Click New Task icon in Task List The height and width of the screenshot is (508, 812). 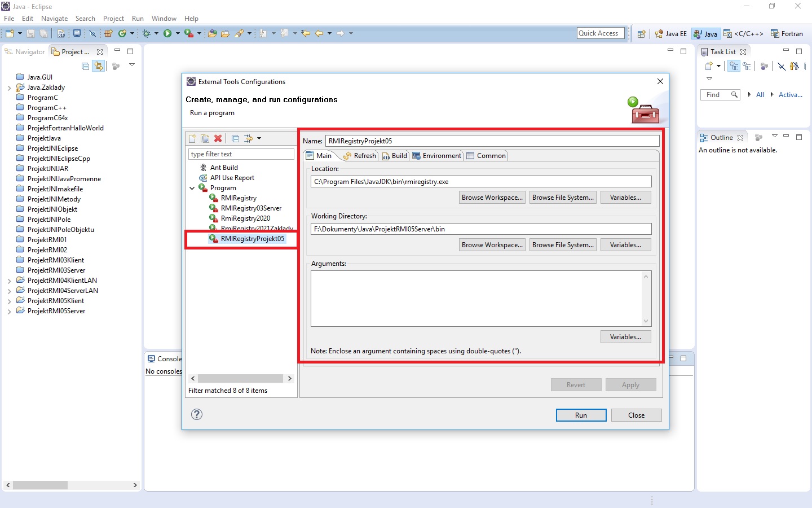[709, 66]
